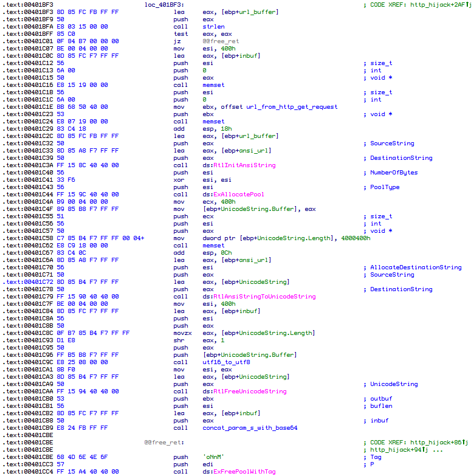
Task: Click the address .text:00401C01
Action: click(x=28, y=41)
